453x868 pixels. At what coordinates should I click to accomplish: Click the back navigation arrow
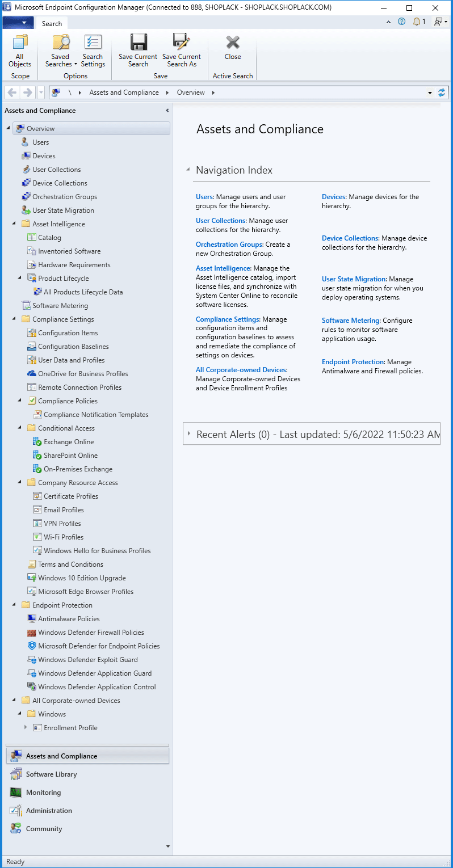12,92
